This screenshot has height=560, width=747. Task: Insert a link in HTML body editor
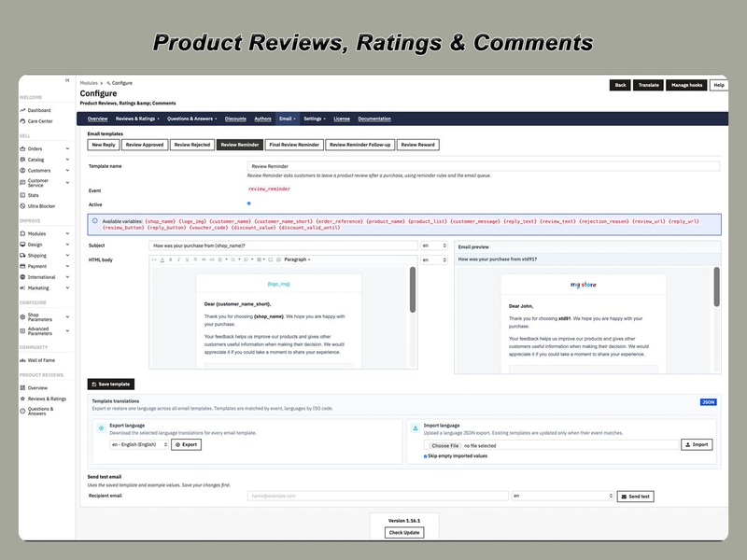point(212,260)
